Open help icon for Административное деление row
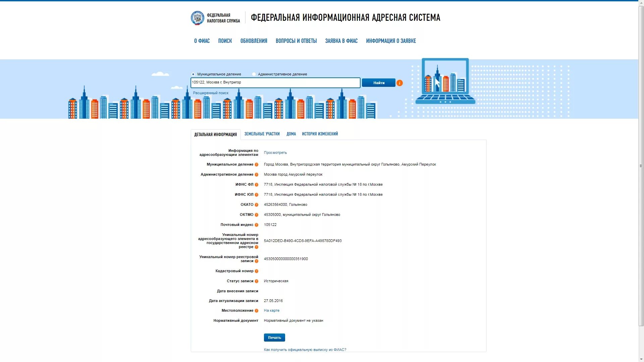 point(257,175)
